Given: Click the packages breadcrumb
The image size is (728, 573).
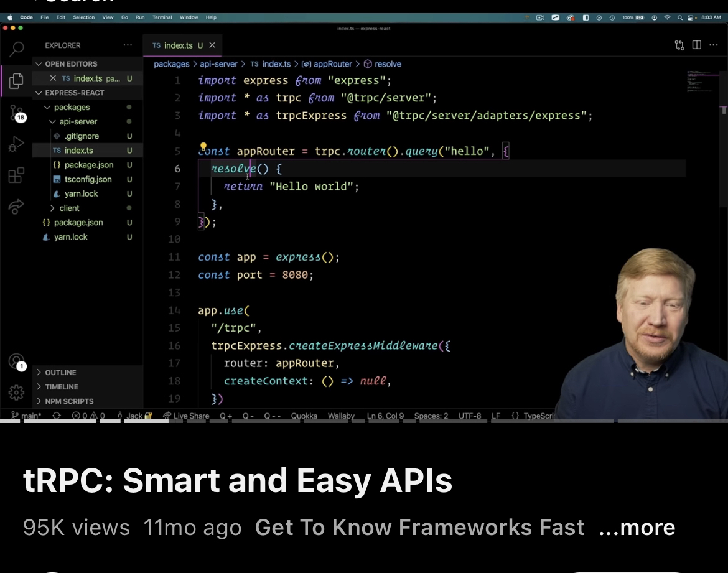Looking at the screenshot, I should 171,64.
